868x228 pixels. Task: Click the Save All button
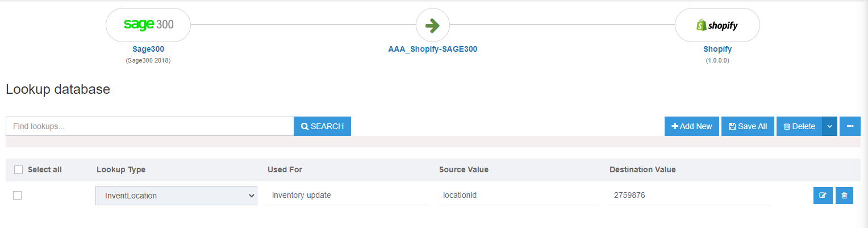[x=748, y=126]
